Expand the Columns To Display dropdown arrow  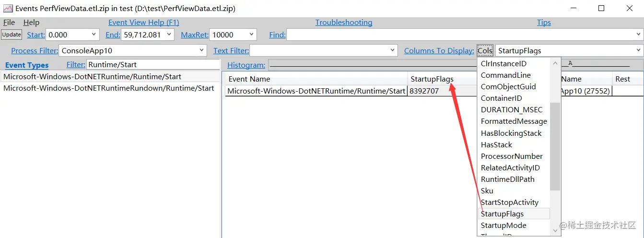point(638,50)
